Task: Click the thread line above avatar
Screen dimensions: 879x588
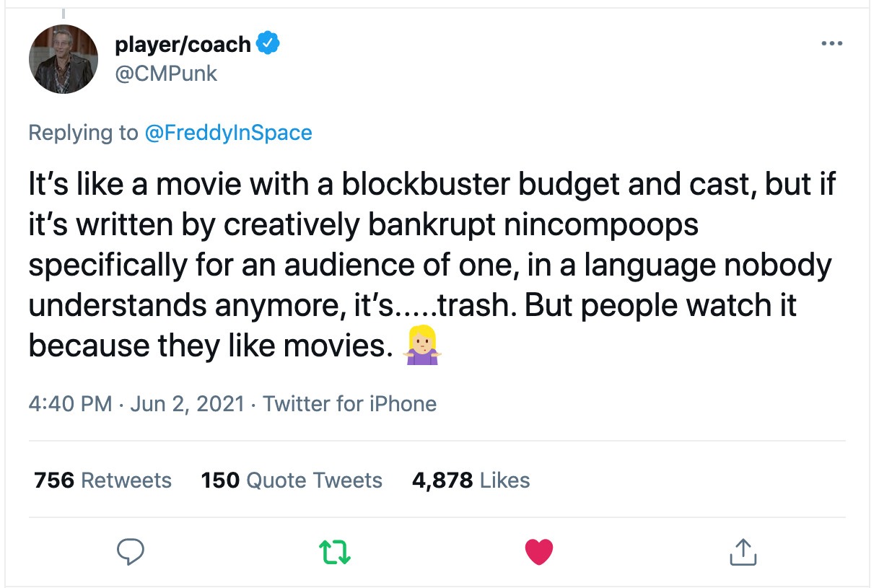Action: (64, 12)
